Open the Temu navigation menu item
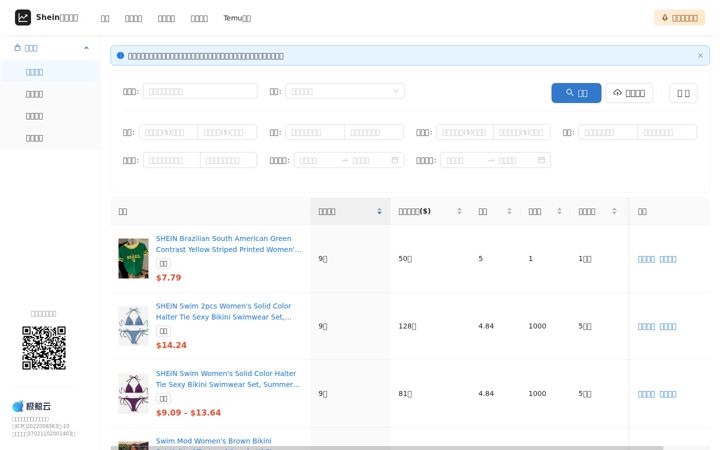Image resolution: width=720 pixels, height=450 pixels. pyautogui.click(x=237, y=18)
